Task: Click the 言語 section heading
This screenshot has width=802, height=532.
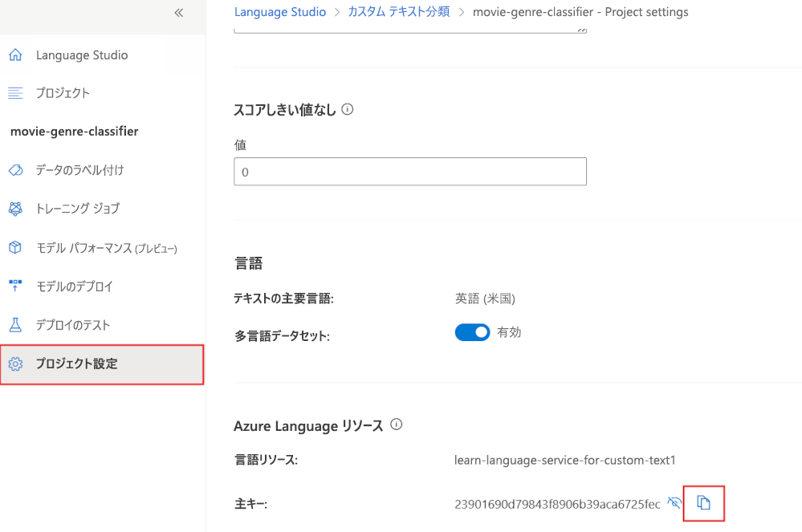Action: click(x=249, y=263)
